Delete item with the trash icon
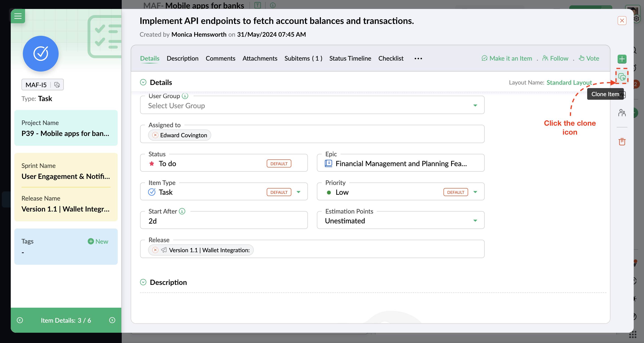644x343 pixels. (x=622, y=142)
